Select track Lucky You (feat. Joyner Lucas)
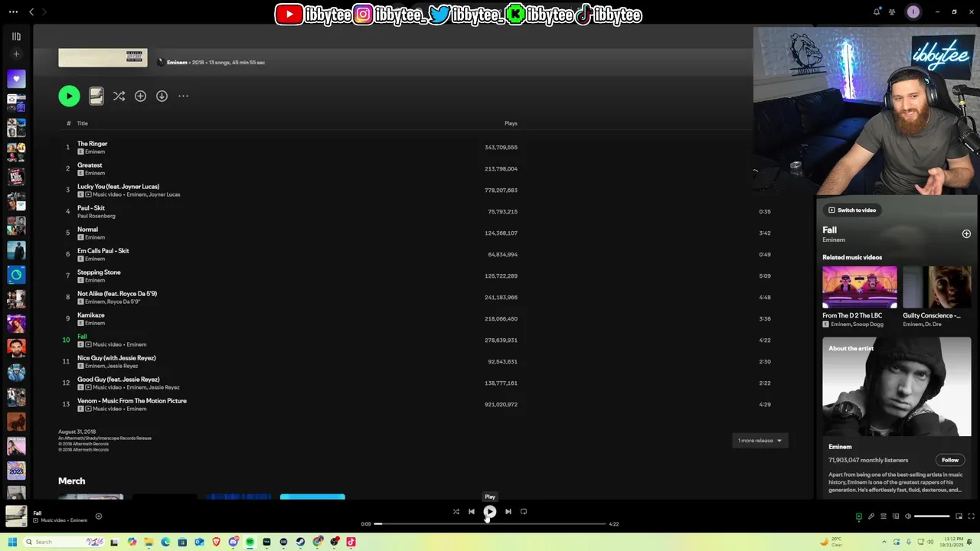 [118, 187]
